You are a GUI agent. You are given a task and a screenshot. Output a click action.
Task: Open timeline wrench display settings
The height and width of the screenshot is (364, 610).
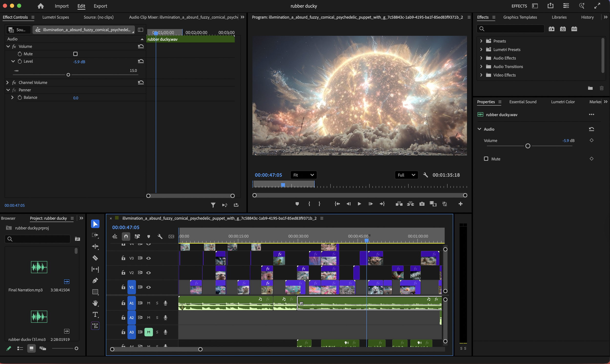tap(160, 236)
